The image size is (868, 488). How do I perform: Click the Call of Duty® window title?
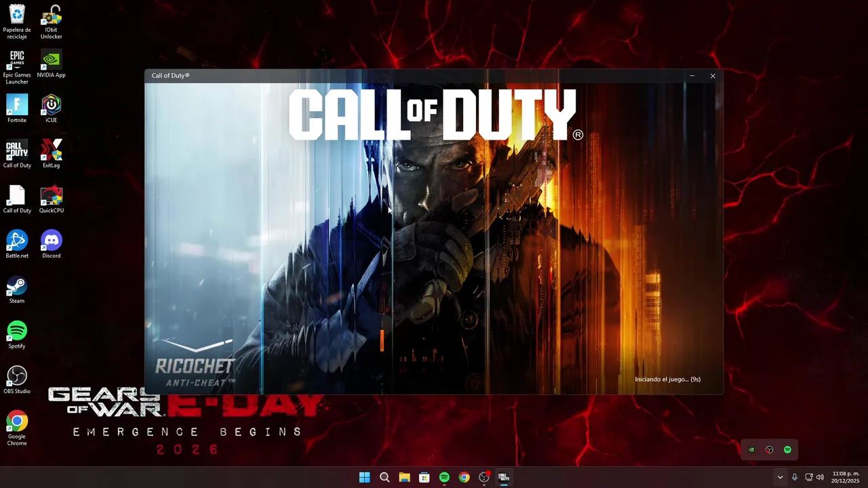pos(170,75)
